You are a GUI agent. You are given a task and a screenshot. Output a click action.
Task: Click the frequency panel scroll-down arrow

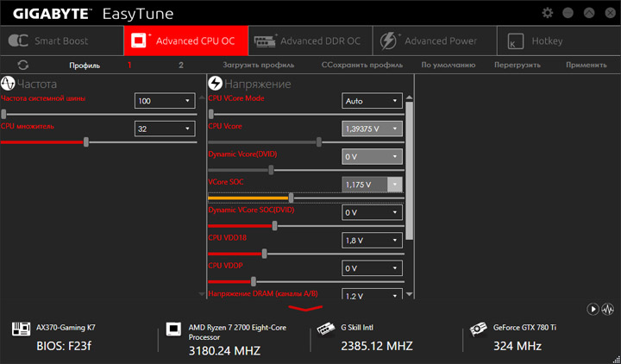coord(202,294)
